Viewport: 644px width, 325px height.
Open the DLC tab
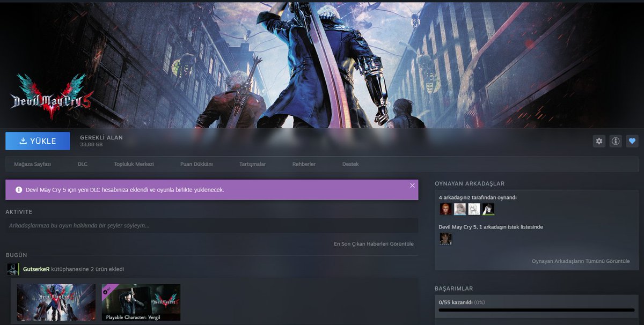(82, 164)
